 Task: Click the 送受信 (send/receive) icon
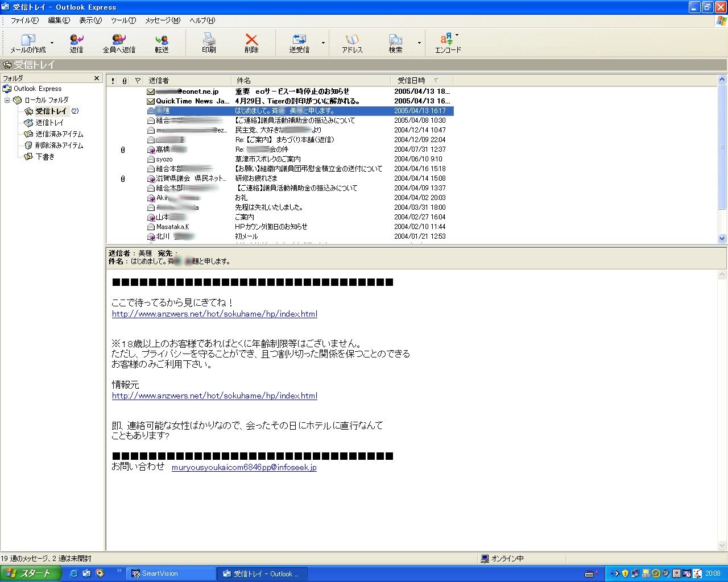299,43
